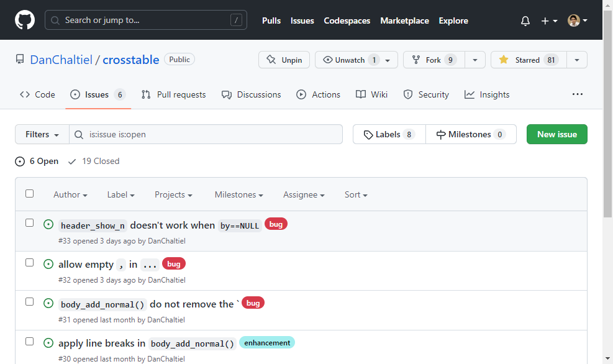
Task: Open the Author filter dropdown
Action: pyautogui.click(x=70, y=194)
